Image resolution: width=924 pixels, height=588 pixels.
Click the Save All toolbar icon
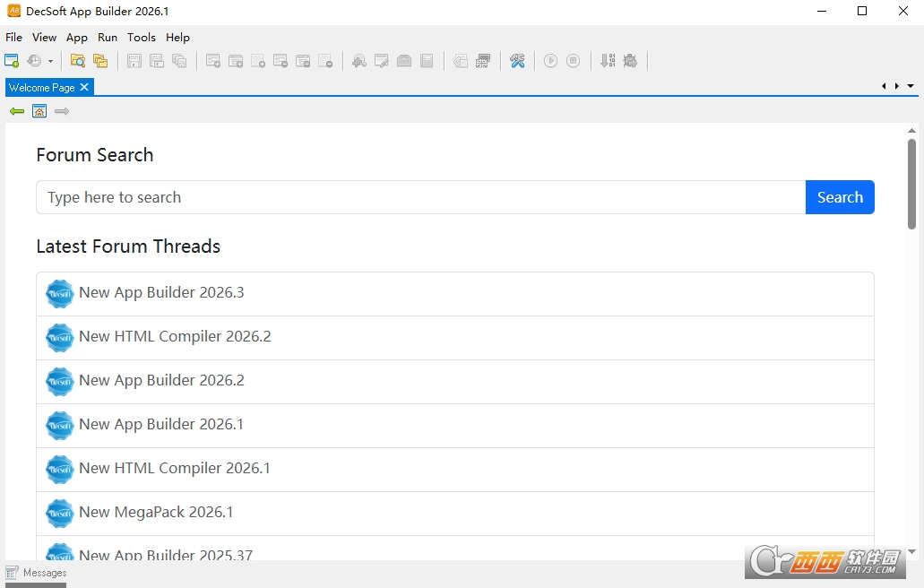[180, 61]
